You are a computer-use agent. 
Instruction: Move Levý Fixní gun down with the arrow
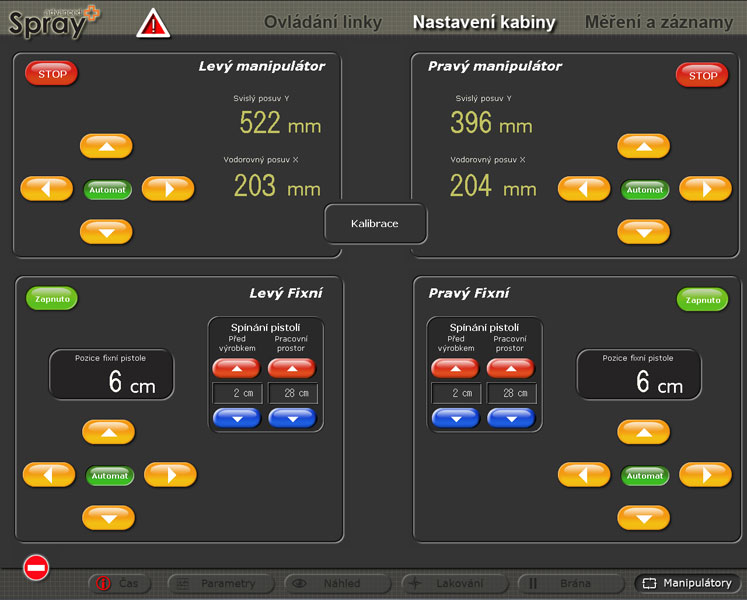(108, 517)
